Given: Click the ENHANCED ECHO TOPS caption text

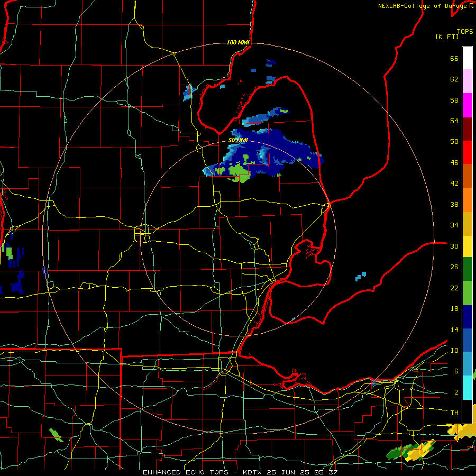Looking at the screenshot, I should point(186,472).
